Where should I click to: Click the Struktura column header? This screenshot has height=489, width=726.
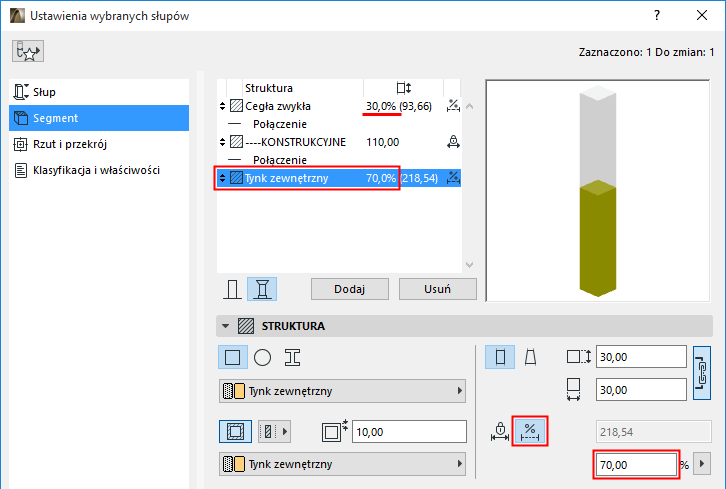coord(269,88)
